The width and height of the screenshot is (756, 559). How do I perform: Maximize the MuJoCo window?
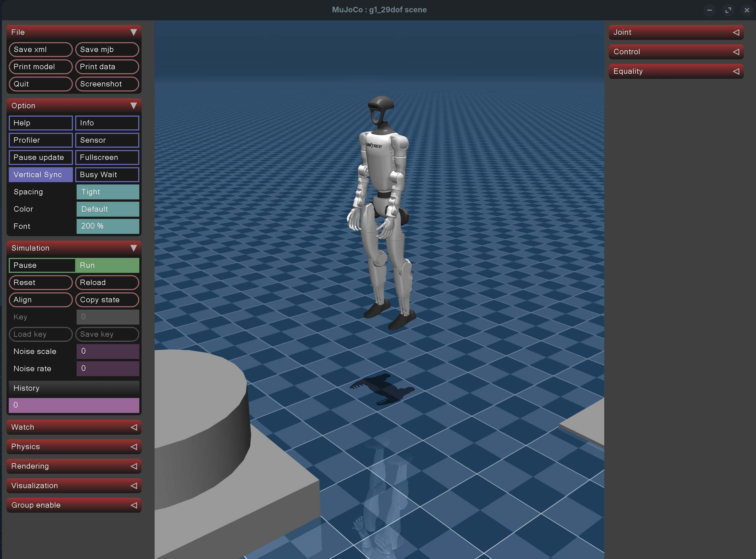coord(728,10)
